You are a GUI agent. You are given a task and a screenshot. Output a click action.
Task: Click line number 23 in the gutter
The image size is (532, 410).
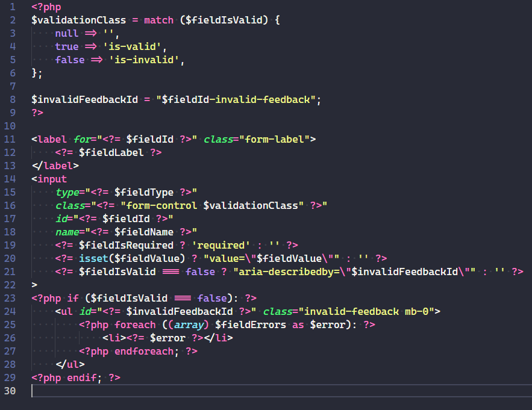(x=10, y=298)
